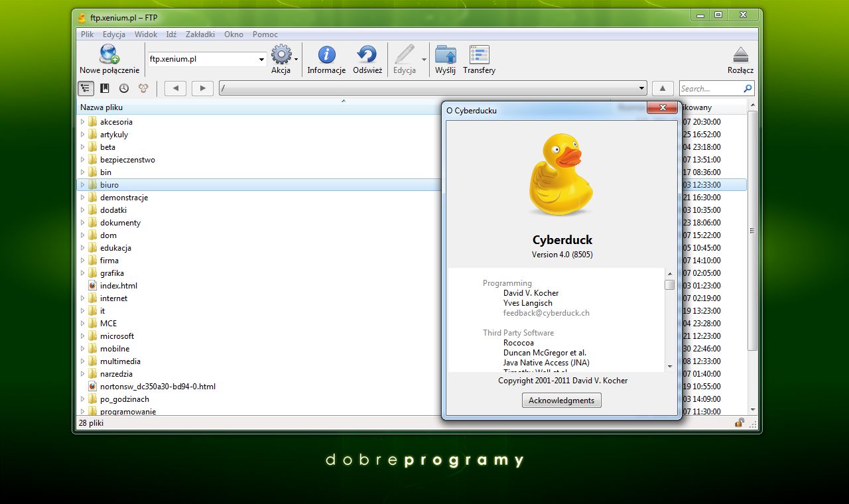Select the edukacja folder name
This screenshot has height=504, width=849.
(115, 248)
